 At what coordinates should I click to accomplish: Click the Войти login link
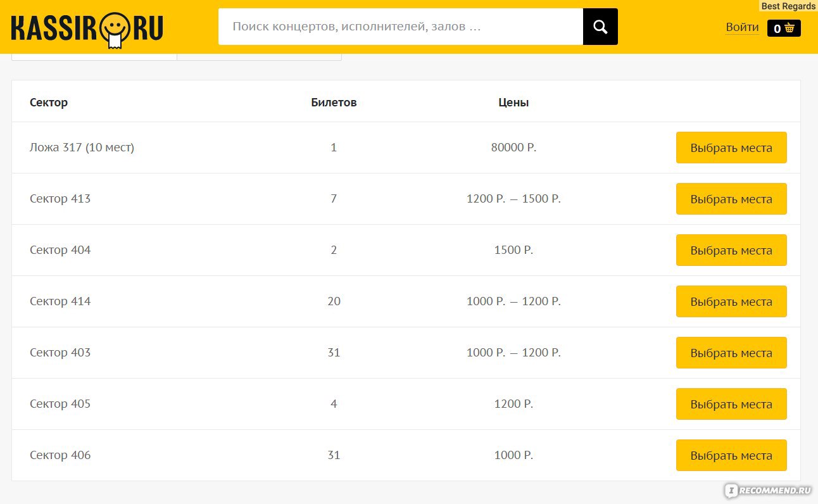[742, 27]
